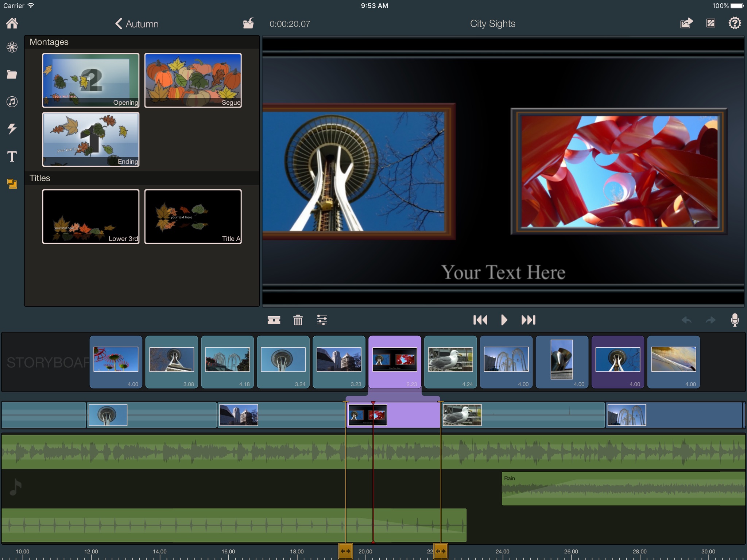Click the Montages section header
The width and height of the screenshot is (747, 560).
[142, 42]
